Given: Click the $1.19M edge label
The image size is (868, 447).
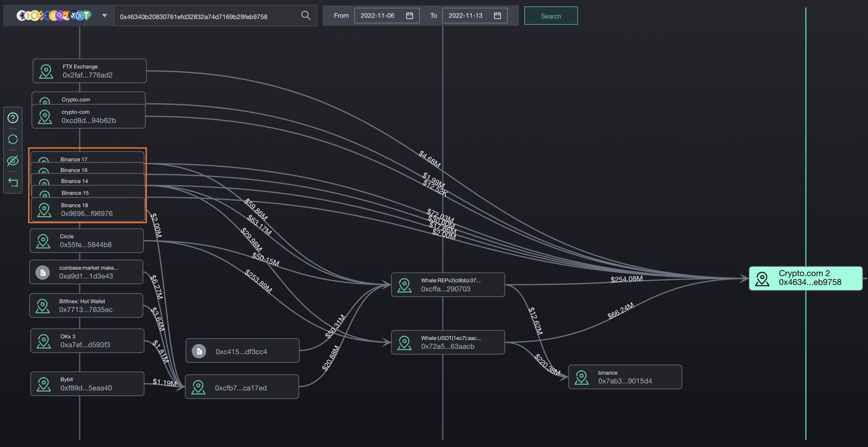Looking at the screenshot, I should coord(165,383).
